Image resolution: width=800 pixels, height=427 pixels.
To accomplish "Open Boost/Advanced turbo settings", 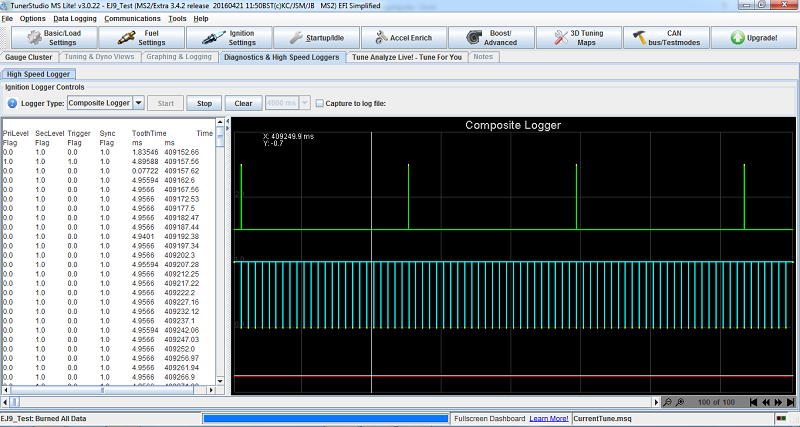I will (x=492, y=38).
